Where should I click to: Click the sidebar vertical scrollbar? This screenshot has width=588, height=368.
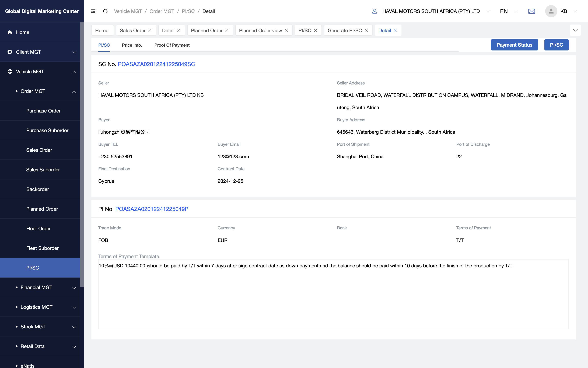click(x=82, y=155)
